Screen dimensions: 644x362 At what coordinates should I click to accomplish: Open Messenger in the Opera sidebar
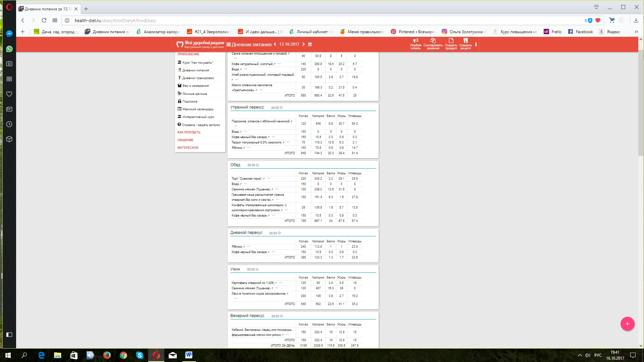click(9, 34)
